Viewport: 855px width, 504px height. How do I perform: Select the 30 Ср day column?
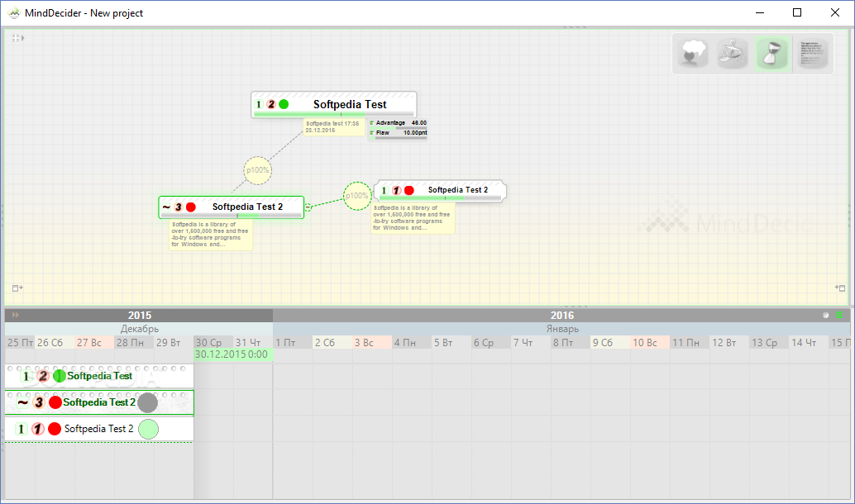213,342
